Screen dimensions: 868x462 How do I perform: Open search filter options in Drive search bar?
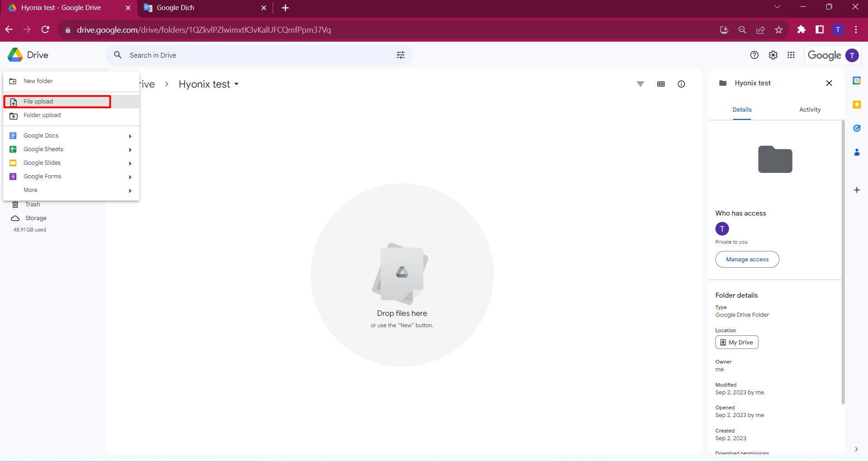400,55
